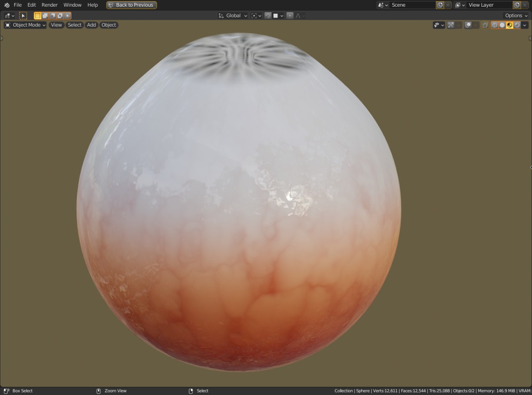Choose Set a new selection mode

(x=37, y=16)
